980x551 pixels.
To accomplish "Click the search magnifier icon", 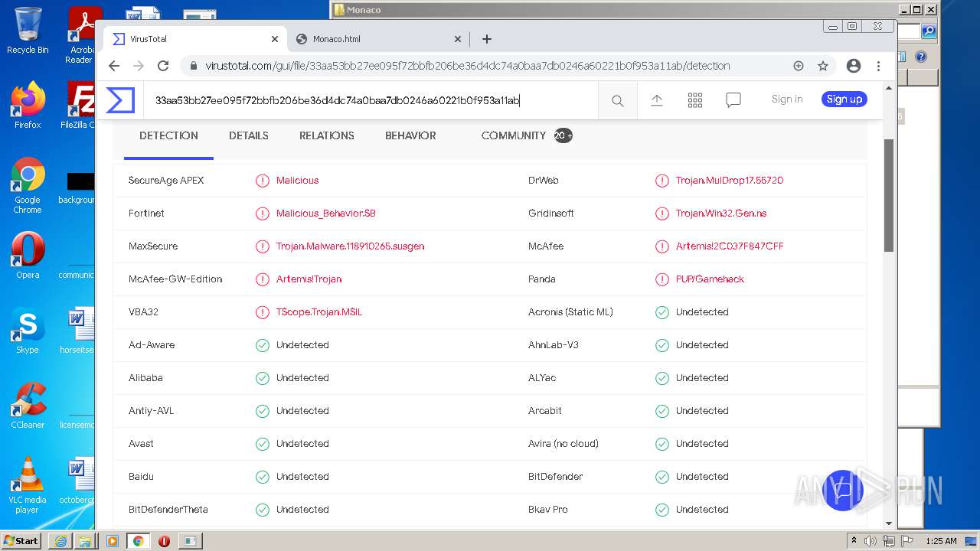I will pyautogui.click(x=617, y=100).
